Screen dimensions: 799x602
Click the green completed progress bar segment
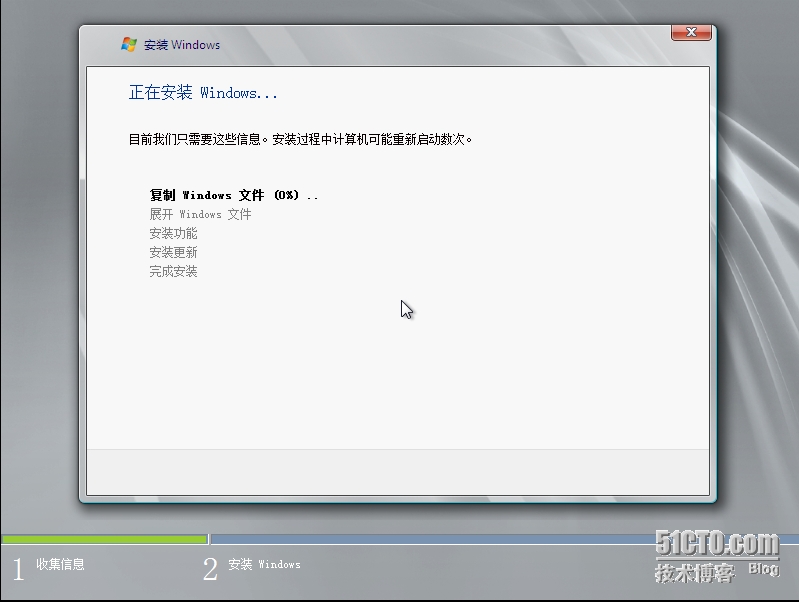click(x=104, y=539)
